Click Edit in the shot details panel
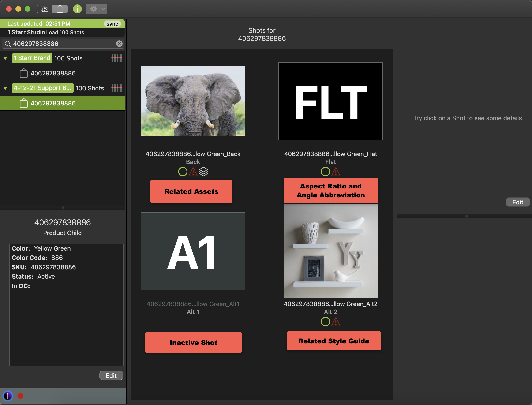 click(517, 202)
